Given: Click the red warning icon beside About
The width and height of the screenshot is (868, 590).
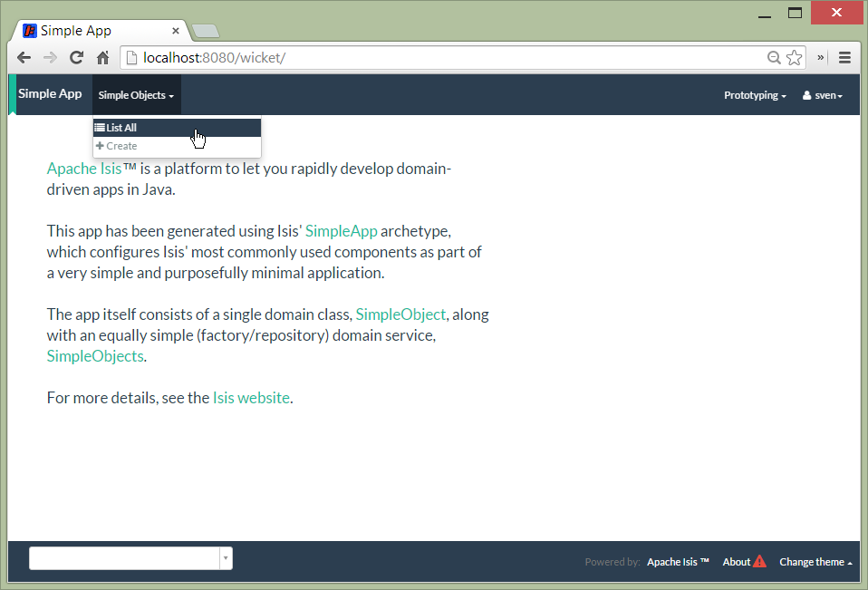Looking at the screenshot, I should pos(759,561).
